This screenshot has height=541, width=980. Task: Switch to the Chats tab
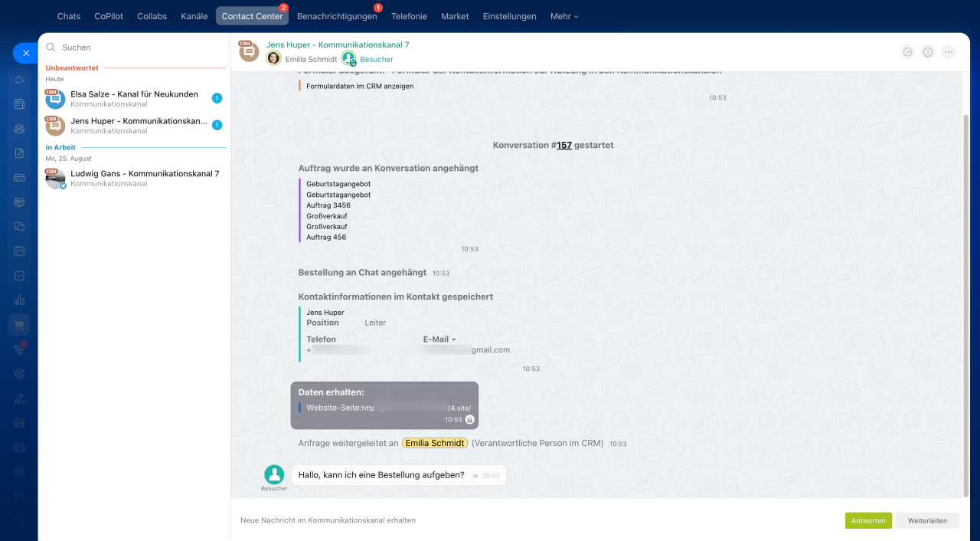point(69,16)
